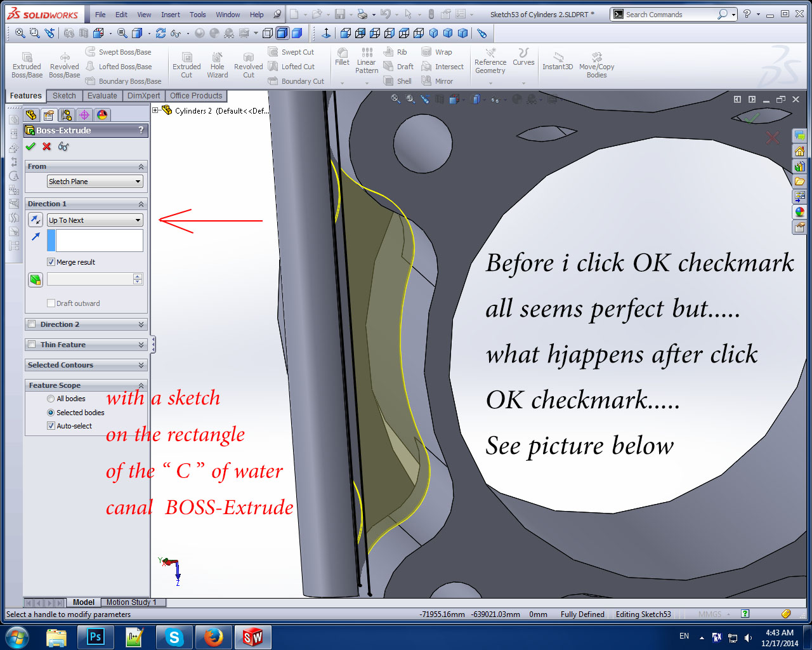Image resolution: width=812 pixels, height=650 pixels.
Task: Open the Insert menu
Action: [x=170, y=15]
